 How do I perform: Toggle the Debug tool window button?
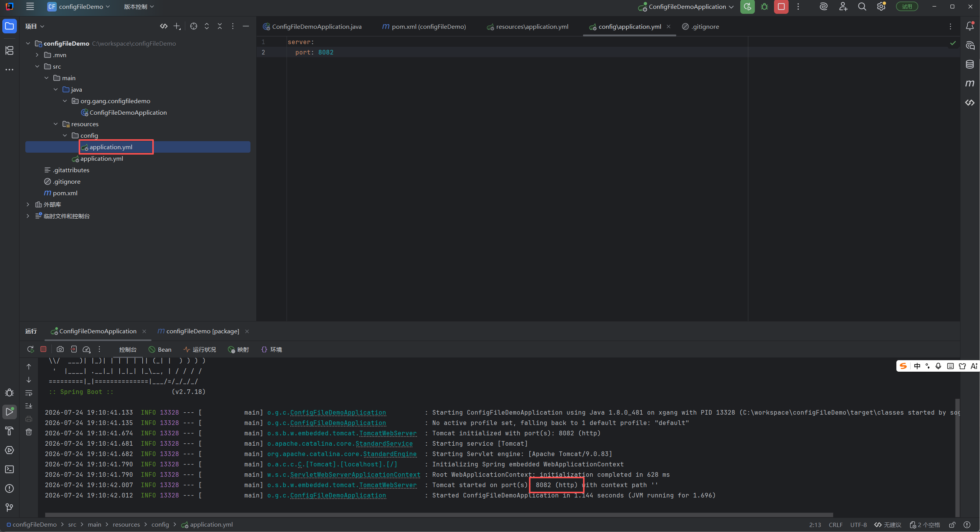coord(10,392)
